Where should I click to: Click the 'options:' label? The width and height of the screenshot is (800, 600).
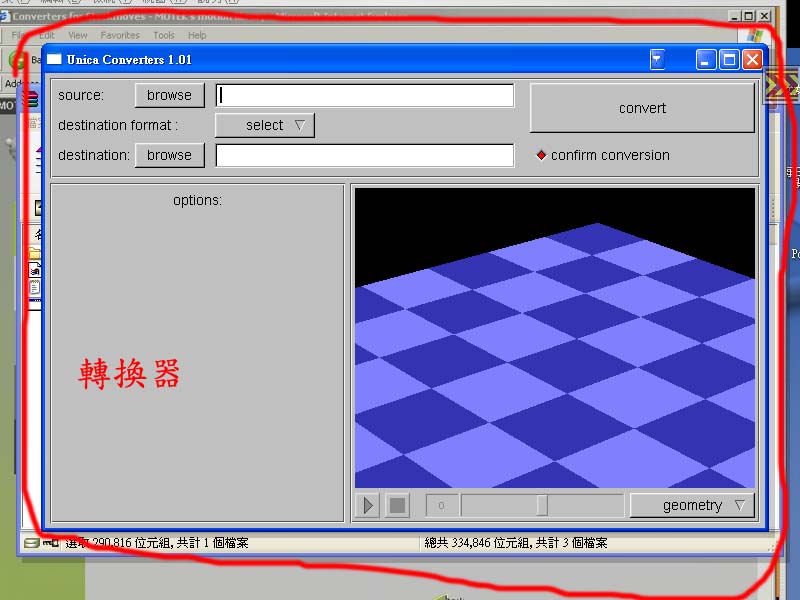[x=197, y=201]
